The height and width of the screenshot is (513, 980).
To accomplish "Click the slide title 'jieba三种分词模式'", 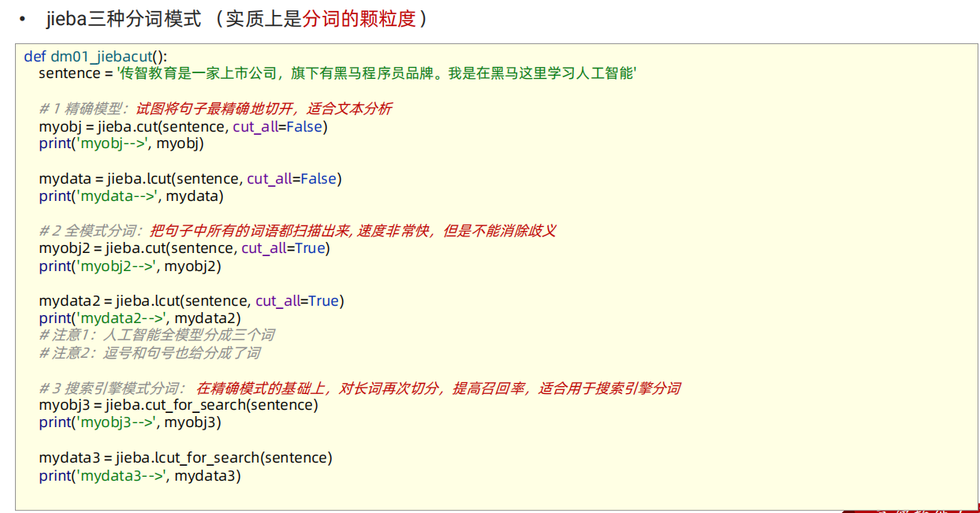I will pyautogui.click(x=123, y=20).
